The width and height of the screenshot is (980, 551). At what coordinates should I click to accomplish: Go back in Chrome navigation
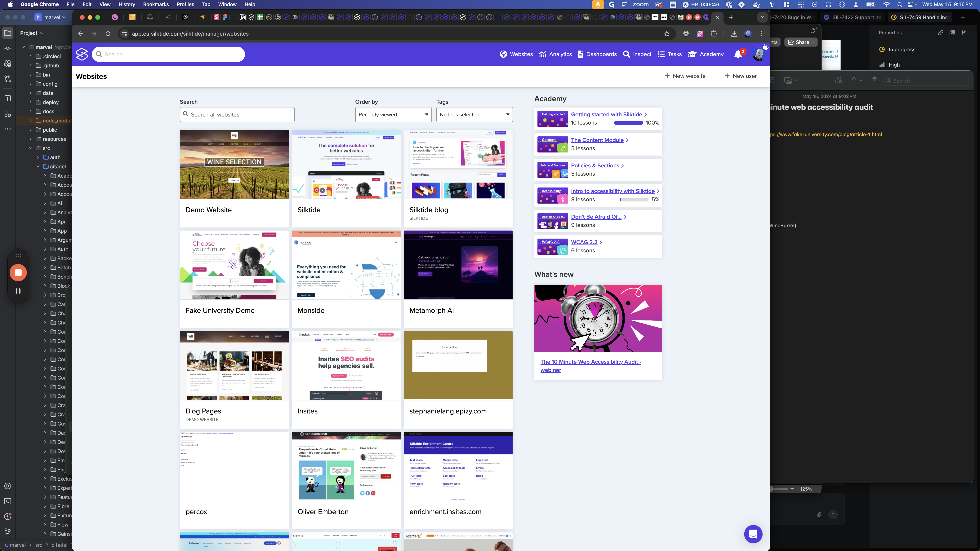click(80, 33)
